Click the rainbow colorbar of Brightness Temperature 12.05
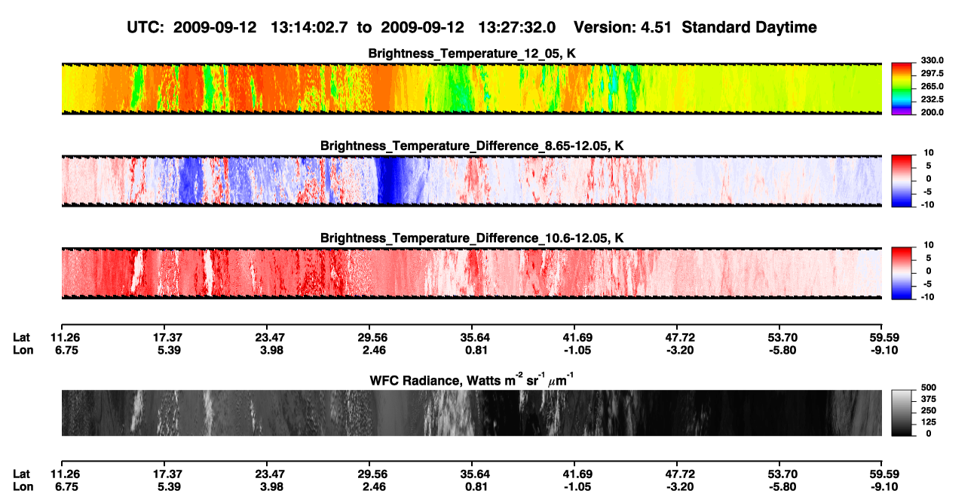This screenshot has height=503, width=980. [x=902, y=88]
